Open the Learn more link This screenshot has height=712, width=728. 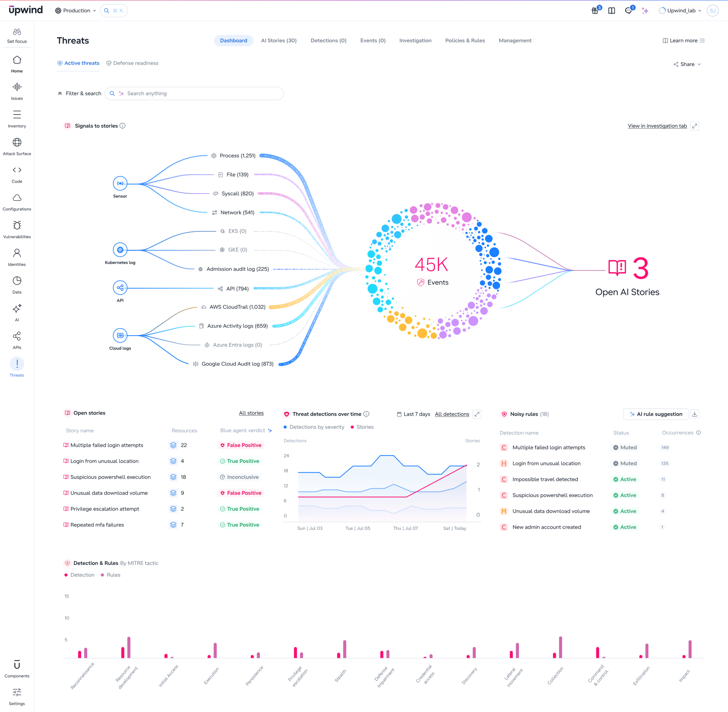pos(683,40)
